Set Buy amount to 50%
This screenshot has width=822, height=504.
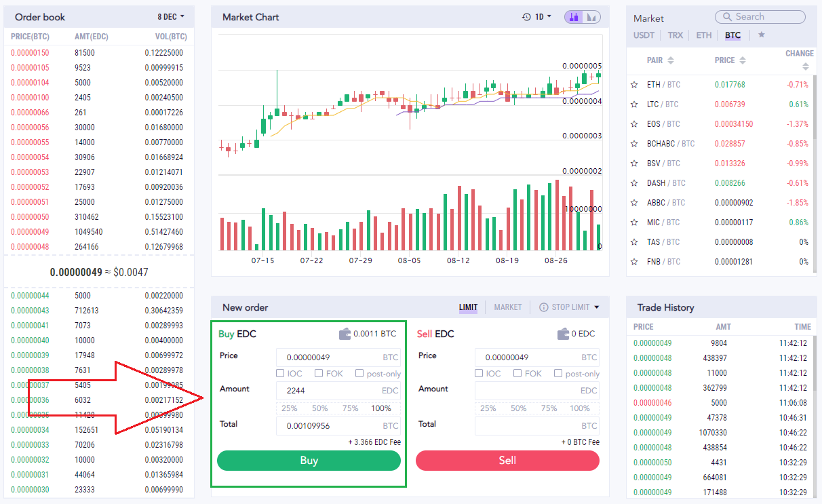pyautogui.click(x=320, y=408)
